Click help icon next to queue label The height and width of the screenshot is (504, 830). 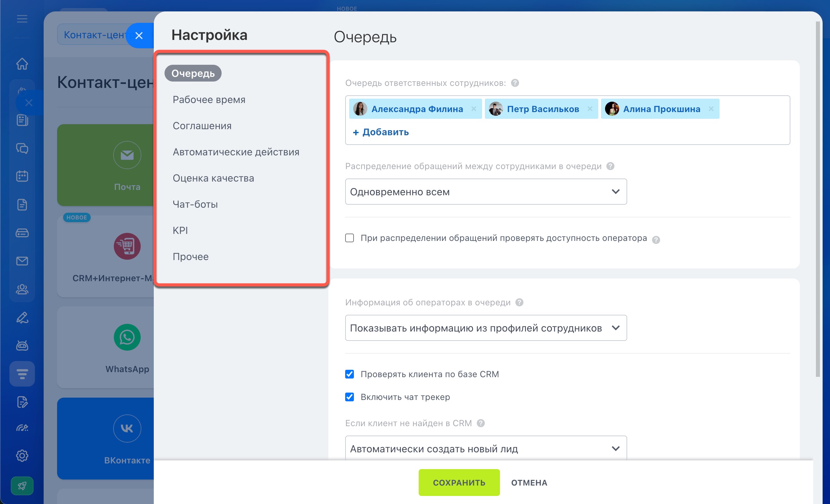515,83
